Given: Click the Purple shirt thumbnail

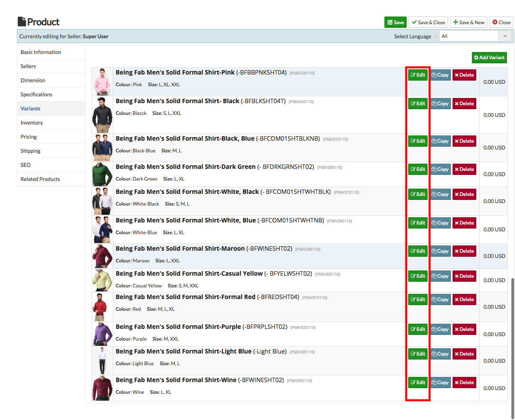Looking at the screenshot, I should tap(102, 334).
